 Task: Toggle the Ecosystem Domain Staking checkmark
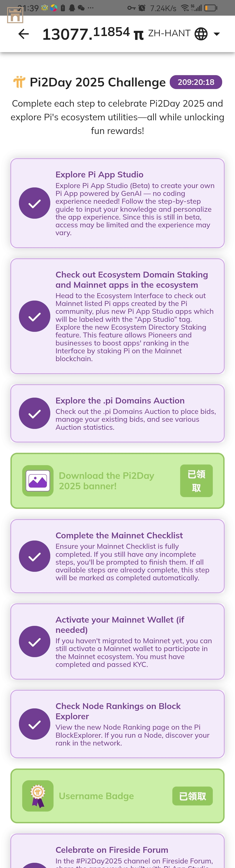[x=34, y=316]
